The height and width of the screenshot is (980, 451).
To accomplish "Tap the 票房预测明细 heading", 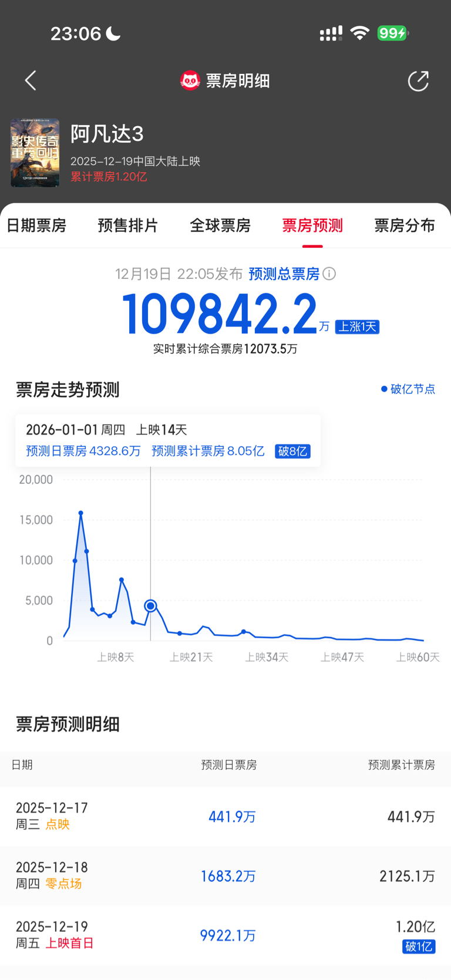I will coord(68,724).
